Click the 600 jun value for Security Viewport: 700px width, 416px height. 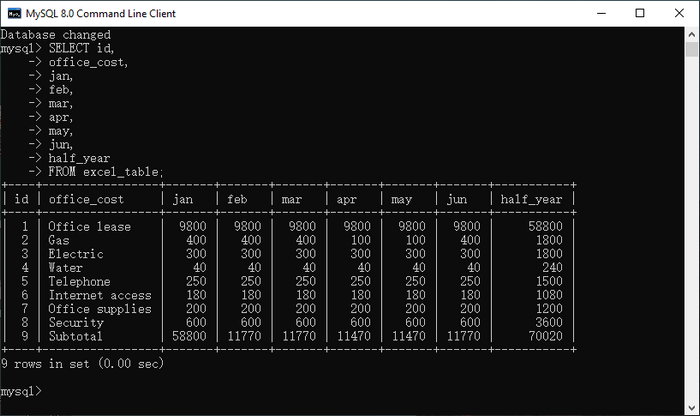pyautogui.click(x=470, y=322)
